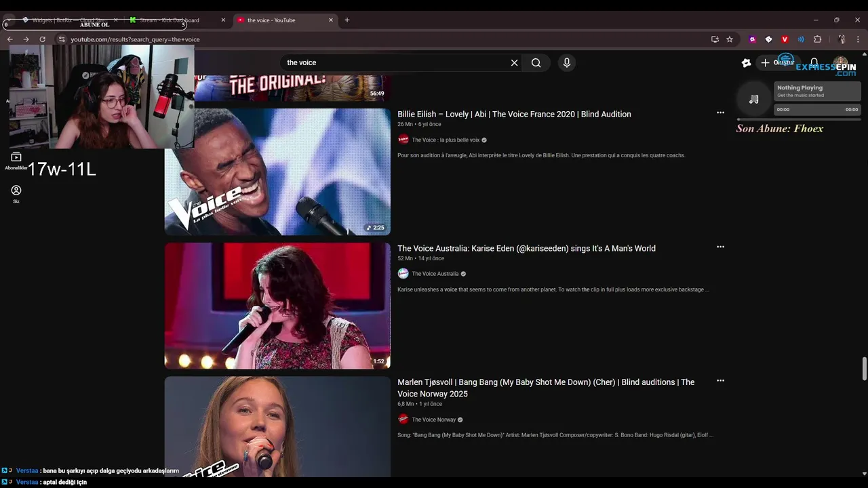
Task: Click the page vertical scrollbar thumb
Action: point(864,368)
